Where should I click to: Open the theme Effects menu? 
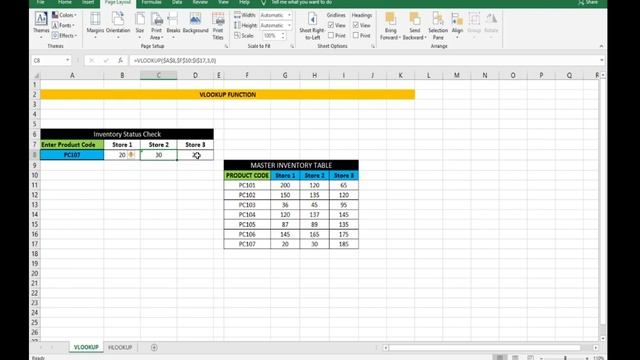(x=64, y=36)
